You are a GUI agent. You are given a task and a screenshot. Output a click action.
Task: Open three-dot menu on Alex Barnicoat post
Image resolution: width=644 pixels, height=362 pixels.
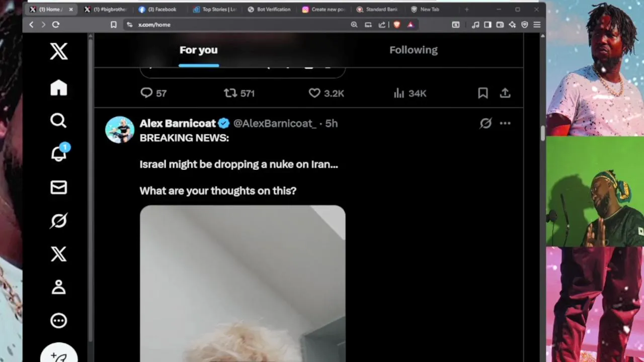pos(505,123)
